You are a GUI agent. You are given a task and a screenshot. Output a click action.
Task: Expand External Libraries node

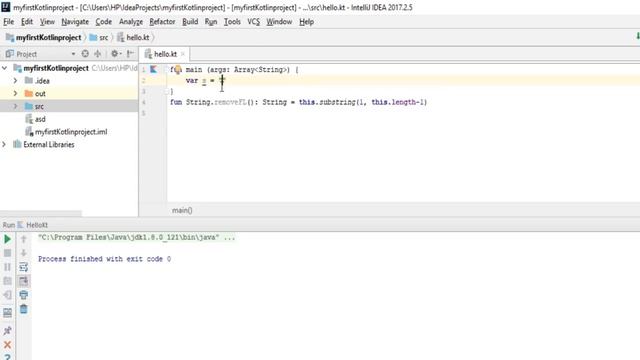coord(4,144)
